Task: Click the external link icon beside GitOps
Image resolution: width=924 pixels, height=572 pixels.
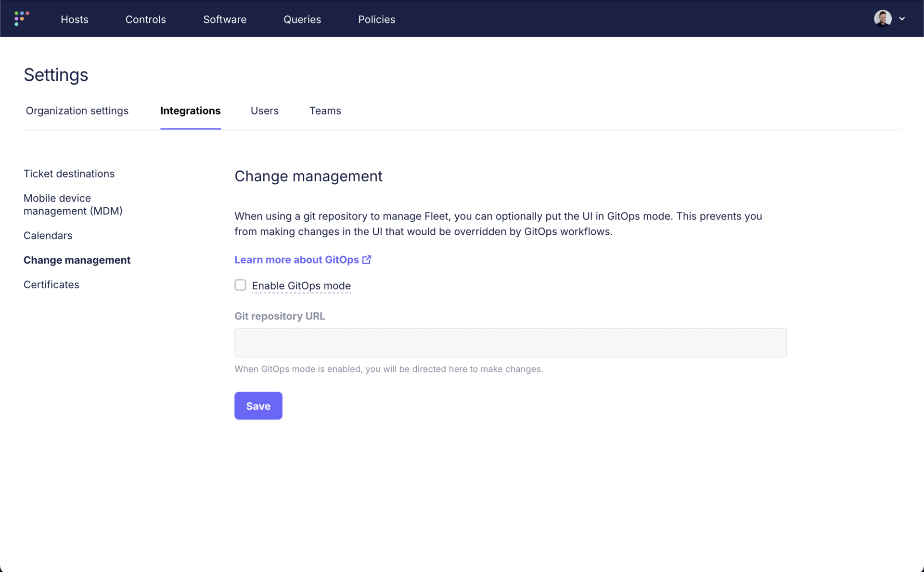Action: point(367,260)
